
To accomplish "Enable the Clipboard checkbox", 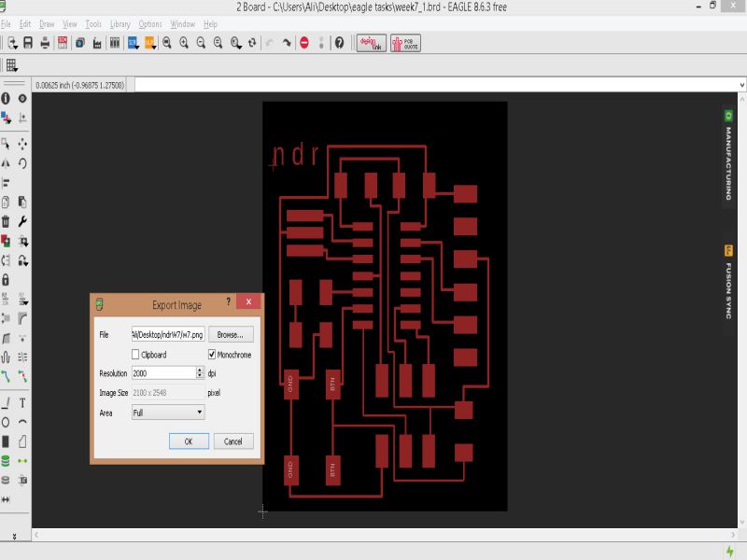I will (136, 355).
